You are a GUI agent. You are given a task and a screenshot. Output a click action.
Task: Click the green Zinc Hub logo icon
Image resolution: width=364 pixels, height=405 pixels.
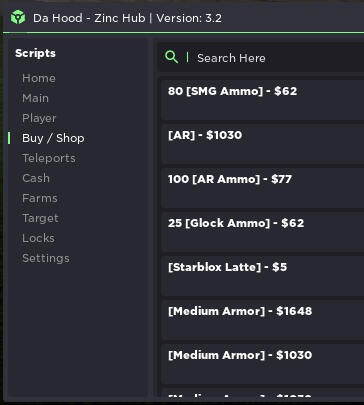pos(18,17)
